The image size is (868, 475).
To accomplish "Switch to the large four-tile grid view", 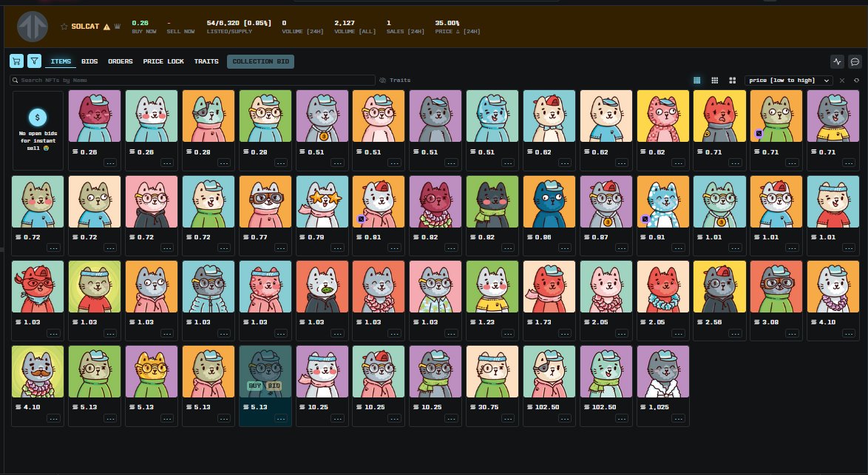I will [733, 81].
